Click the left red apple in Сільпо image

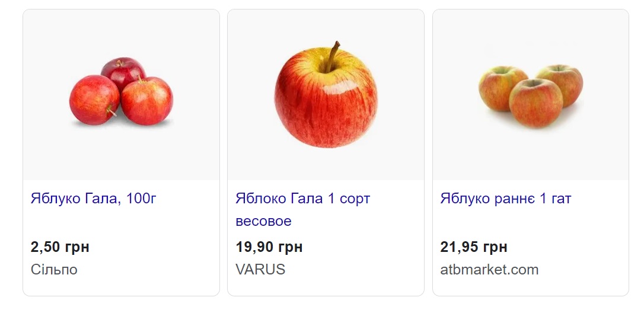click(x=94, y=100)
